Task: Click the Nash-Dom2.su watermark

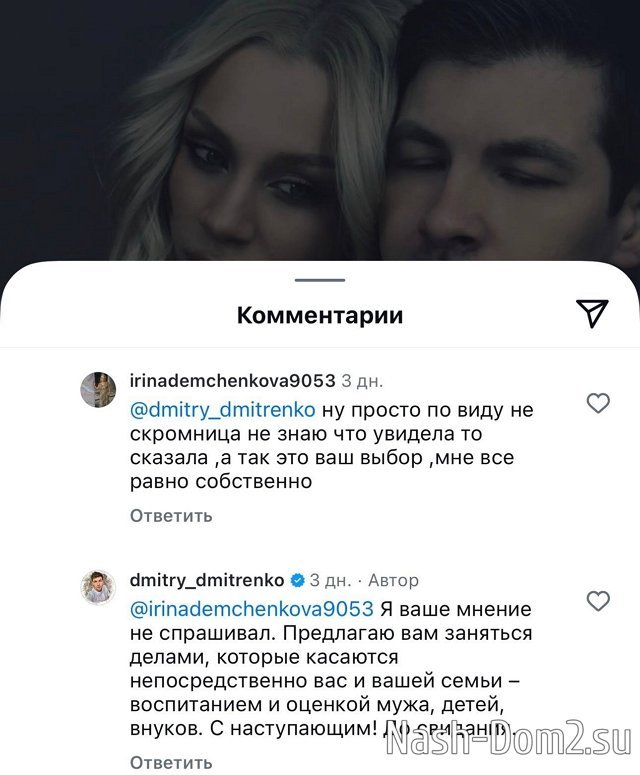Action: tap(509, 741)
